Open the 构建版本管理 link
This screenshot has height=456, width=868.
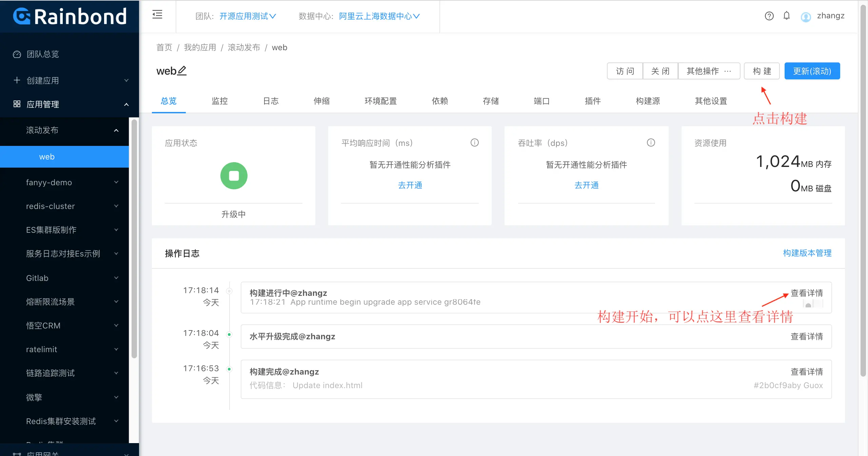point(807,253)
